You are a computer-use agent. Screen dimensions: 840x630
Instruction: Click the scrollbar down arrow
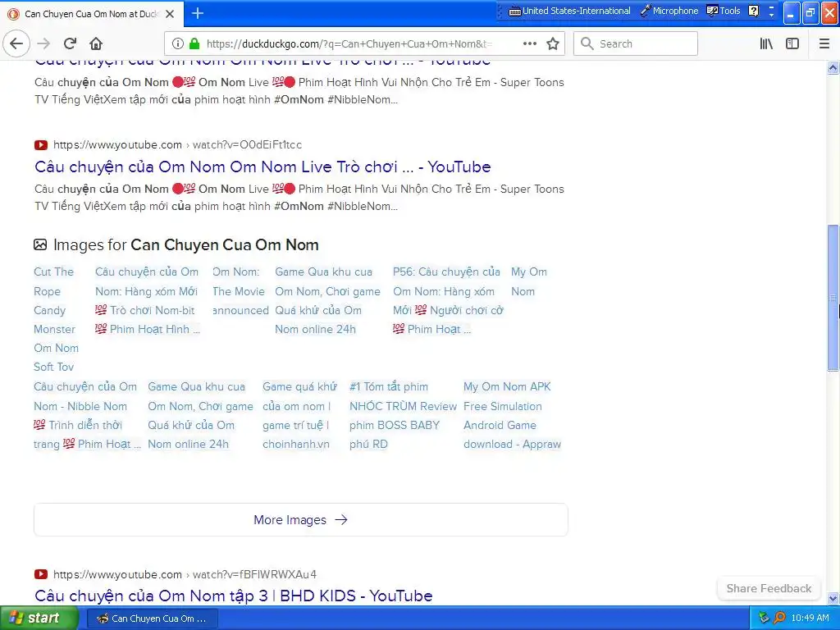(x=833, y=598)
